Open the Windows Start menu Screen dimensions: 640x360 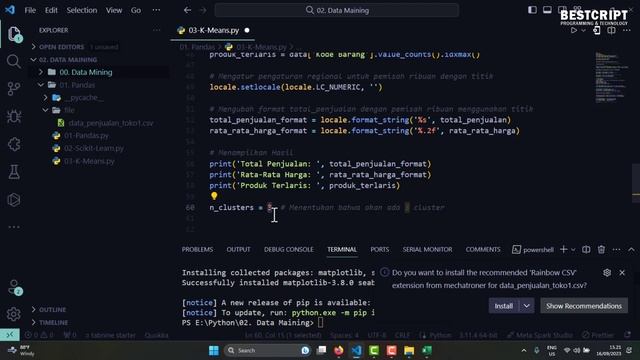(214, 350)
